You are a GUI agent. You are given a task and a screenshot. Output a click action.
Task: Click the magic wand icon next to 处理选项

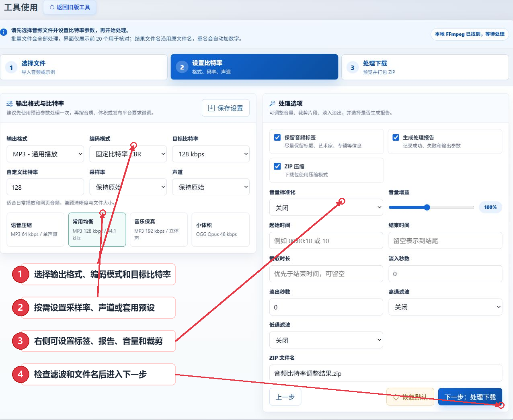pyautogui.click(x=273, y=104)
